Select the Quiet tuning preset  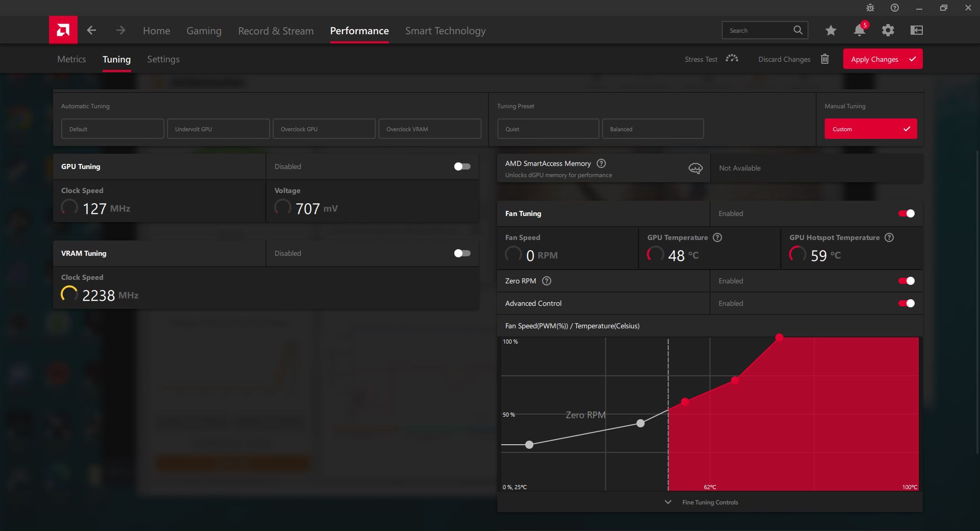point(548,129)
